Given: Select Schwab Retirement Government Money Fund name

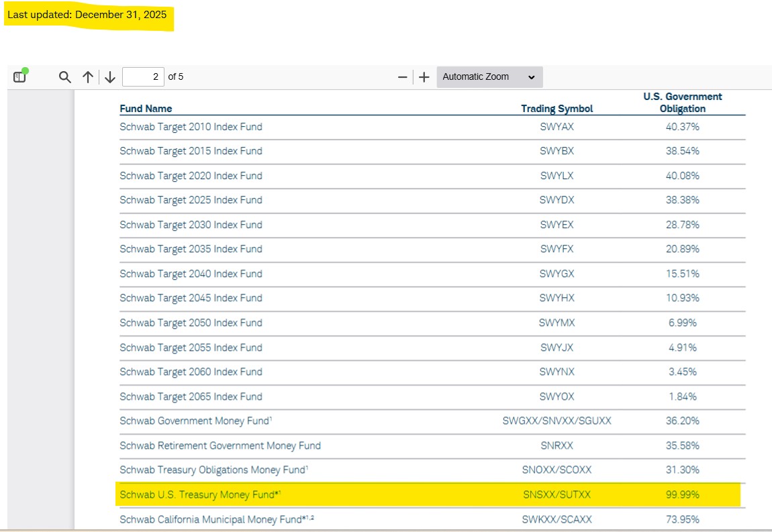Looking at the screenshot, I should click(x=220, y=445).
